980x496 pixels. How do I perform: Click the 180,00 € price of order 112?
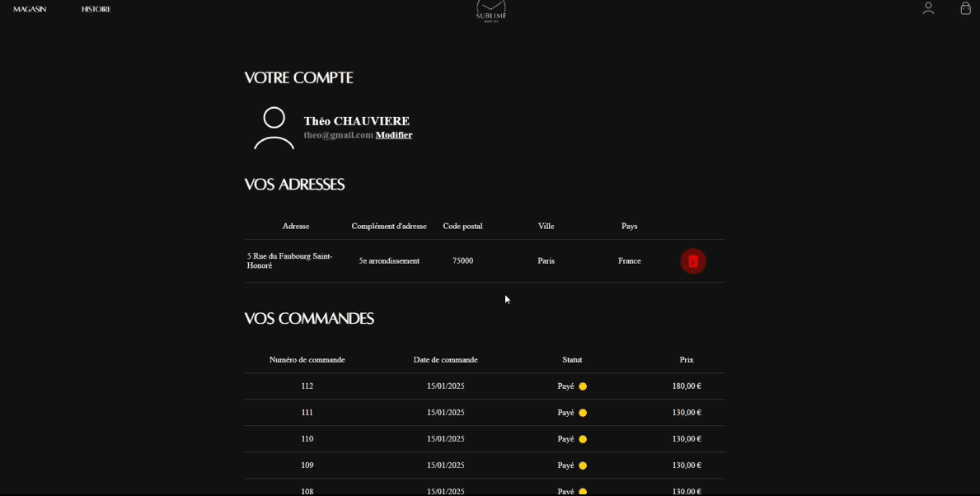tap(686, 386)
